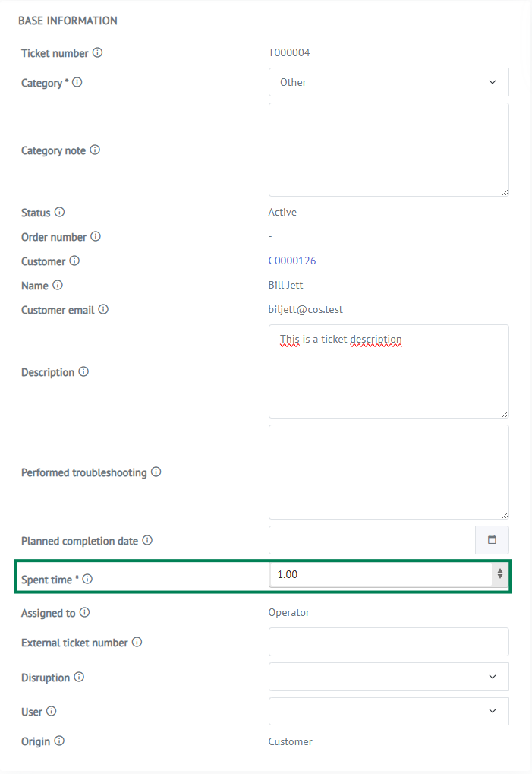This screenshot has height=774, width=532.
Task: Click the info icon beside Category note
Action: [95, 150]
